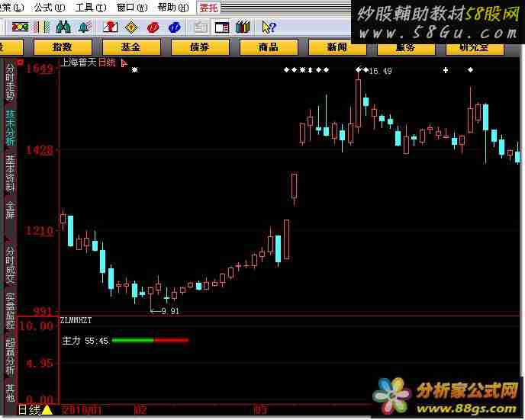Click the 新闻 category button
Image resolution: width=525 pixels, height=420 pixels.
click(337, 46)
